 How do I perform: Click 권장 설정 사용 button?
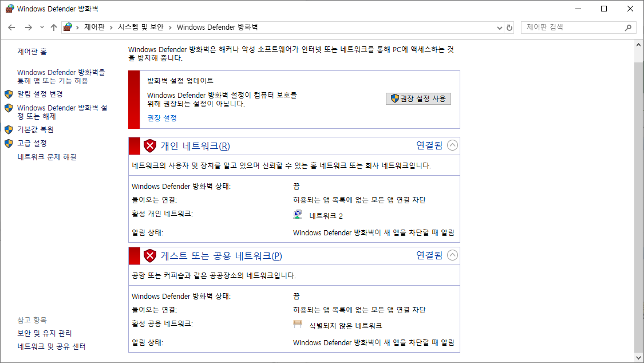point(418,98)
